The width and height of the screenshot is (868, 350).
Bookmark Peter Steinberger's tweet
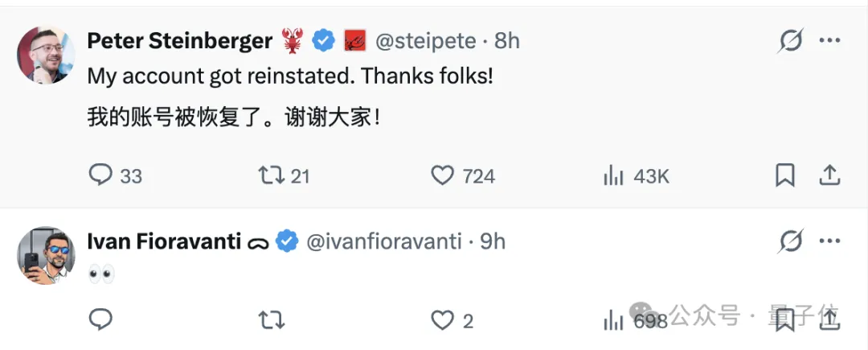pyautogui.click(x=785, y=175)
